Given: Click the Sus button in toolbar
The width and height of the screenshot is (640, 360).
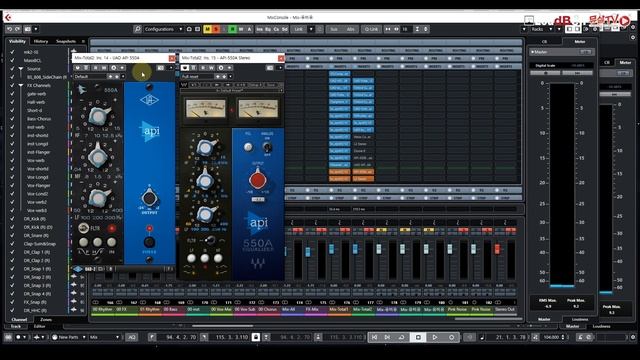Looking at the screenshot, I should pos(334,29).
